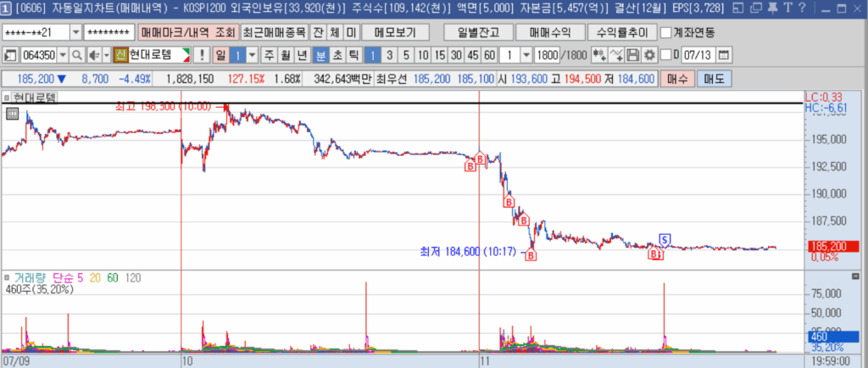Viewport: 868px width, 368px height.
Task: Enable the 계좌연동 checkbox
Action: point(666,32)
